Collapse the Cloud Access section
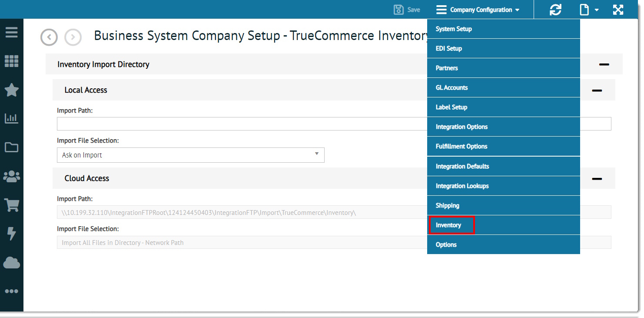 pyautogui.click(x=597, y=179)
